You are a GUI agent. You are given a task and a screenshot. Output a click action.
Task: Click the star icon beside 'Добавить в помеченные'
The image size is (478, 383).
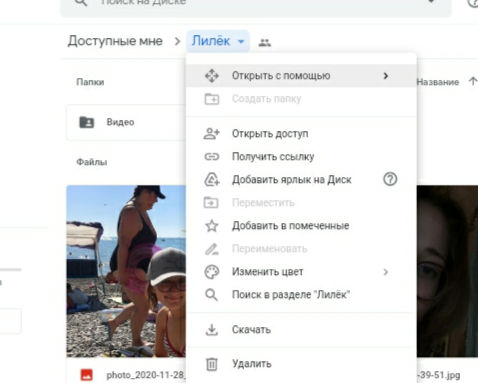pos(212,226)
